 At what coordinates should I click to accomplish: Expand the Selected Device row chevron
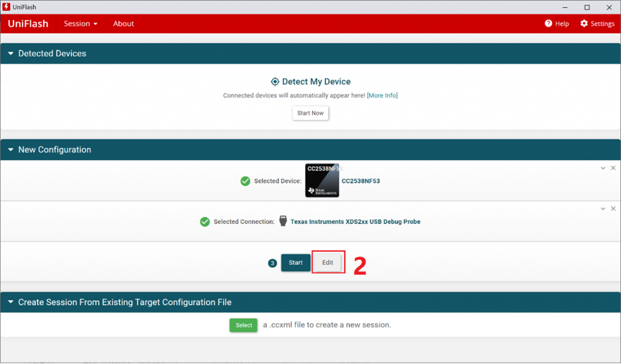click(603, 168)
